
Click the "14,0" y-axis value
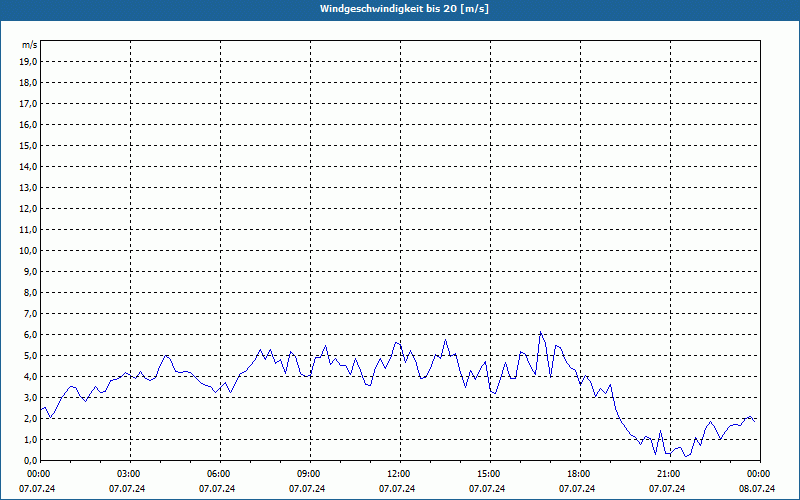29,167
